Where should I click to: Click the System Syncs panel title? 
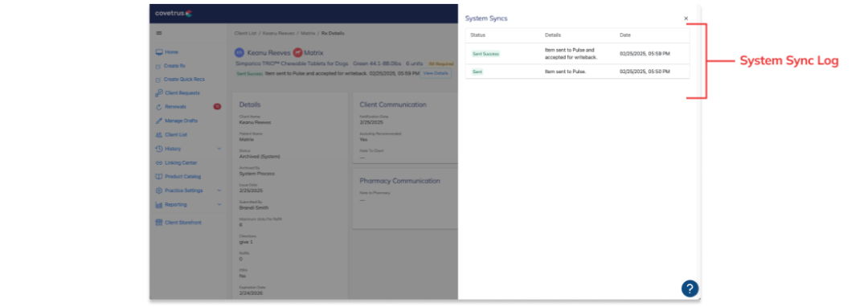click(486, 18)
